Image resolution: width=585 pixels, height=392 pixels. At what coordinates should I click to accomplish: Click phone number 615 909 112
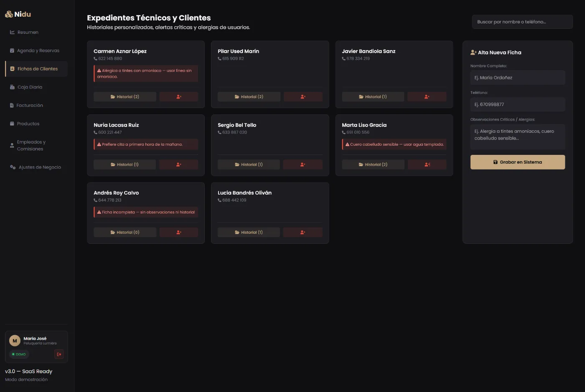[233, 59]
